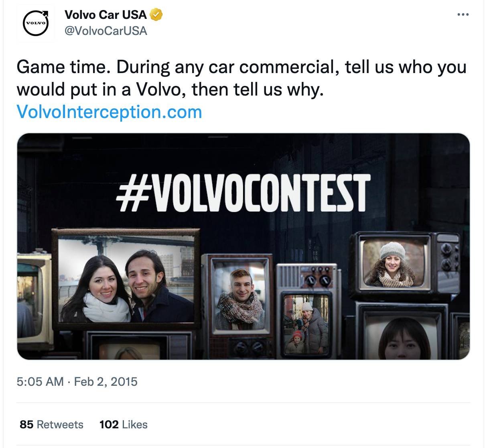Open the #VOLVOCONTEST banner image

[244, 246]
